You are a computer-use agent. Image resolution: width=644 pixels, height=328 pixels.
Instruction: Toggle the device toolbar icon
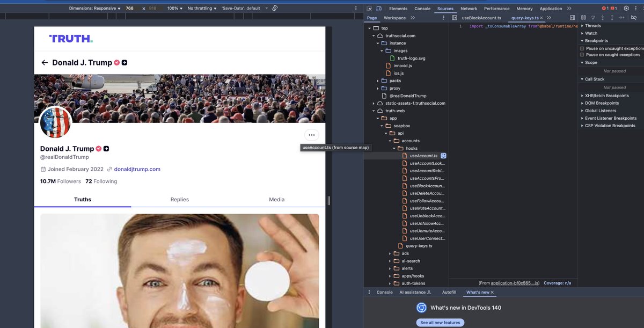pyautogui.click(x=379, y=9)
